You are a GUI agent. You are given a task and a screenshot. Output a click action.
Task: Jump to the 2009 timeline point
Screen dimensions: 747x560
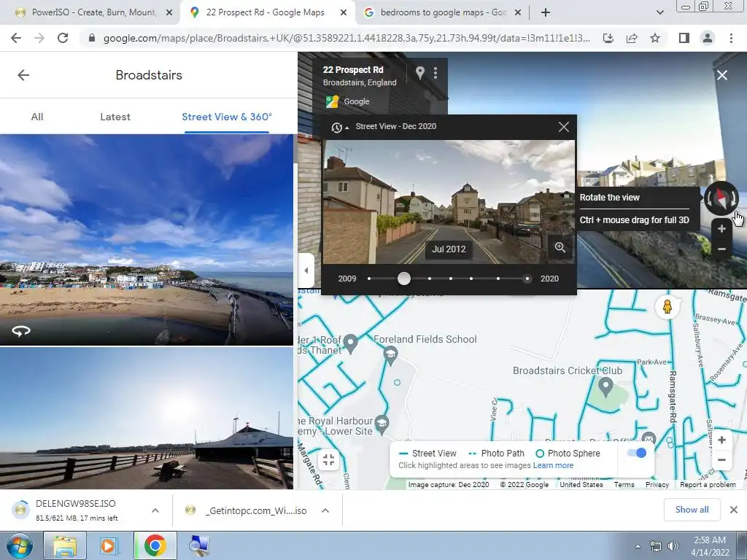click(368, 279)
